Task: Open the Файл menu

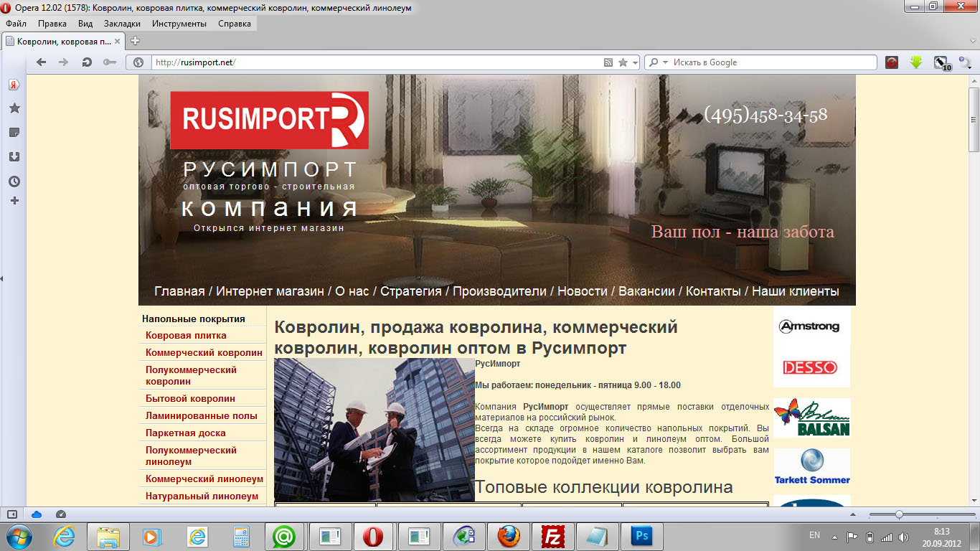Action: 16,24
